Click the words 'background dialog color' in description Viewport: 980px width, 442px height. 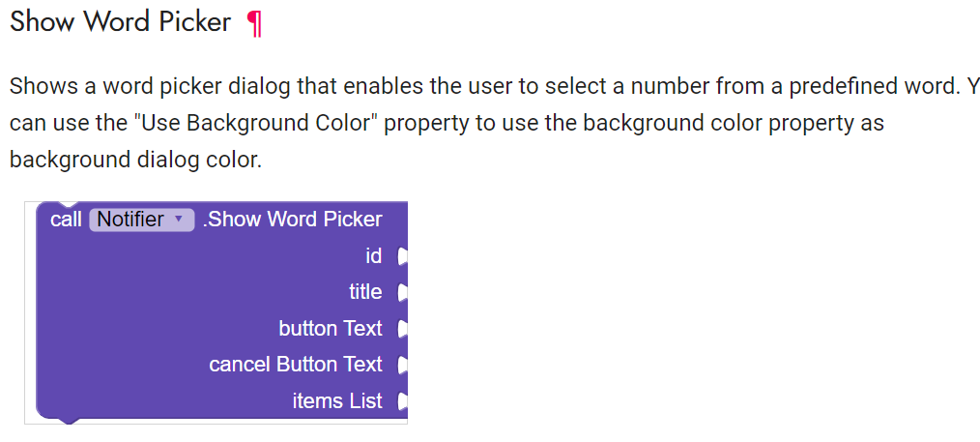click(135, 160)
